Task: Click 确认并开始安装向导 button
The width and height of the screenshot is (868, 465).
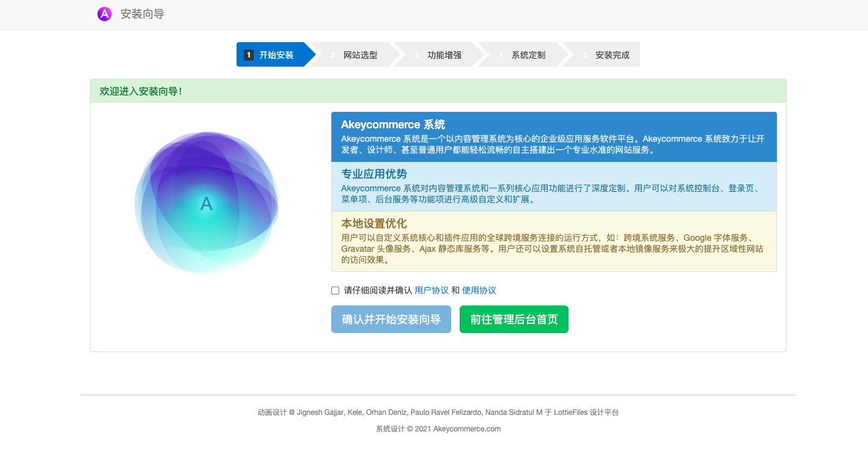Action: pos(391,319)
